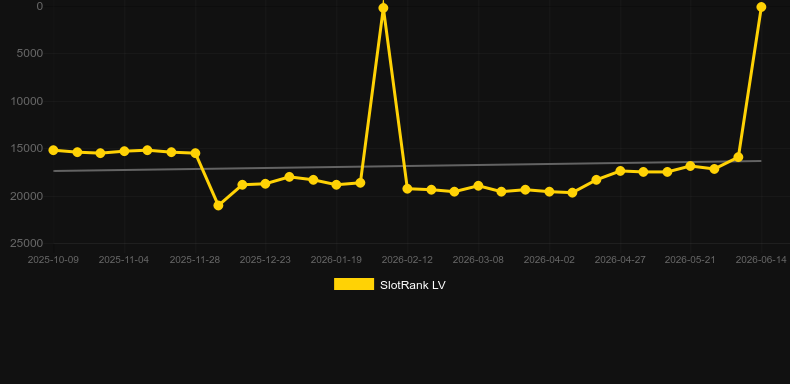Toggle the SlotRank LV legend entry
The height and width of the screenshot is (384, 790).
(x=389, y=285)
